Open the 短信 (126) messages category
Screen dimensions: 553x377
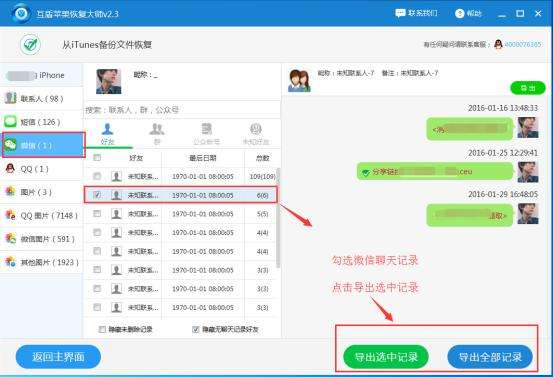coord(41,122)
